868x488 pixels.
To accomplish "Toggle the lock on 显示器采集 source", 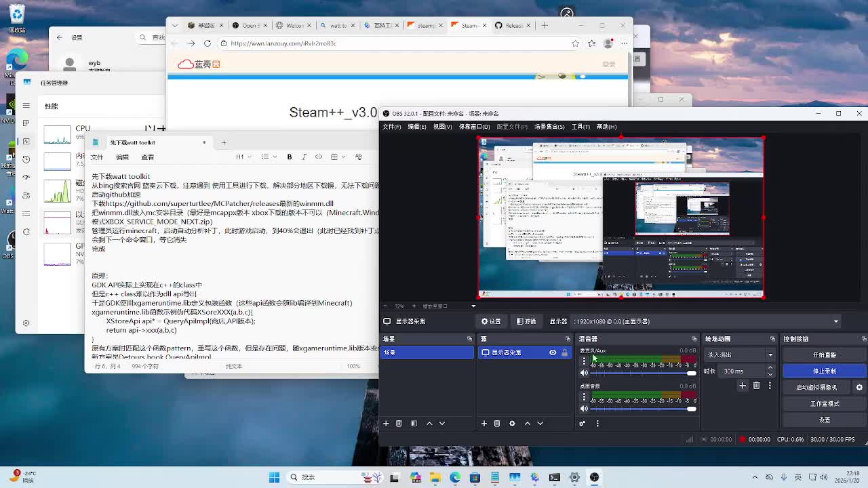I will tap(564, 352).
